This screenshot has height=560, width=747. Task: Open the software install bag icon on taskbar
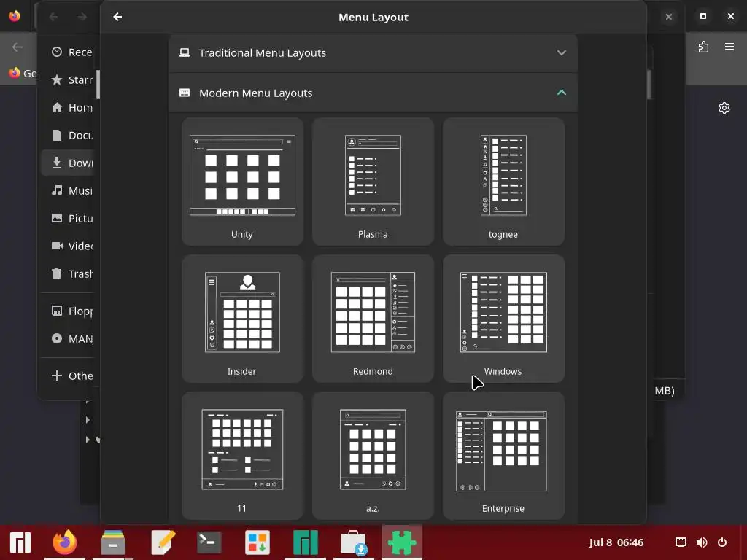354,542
